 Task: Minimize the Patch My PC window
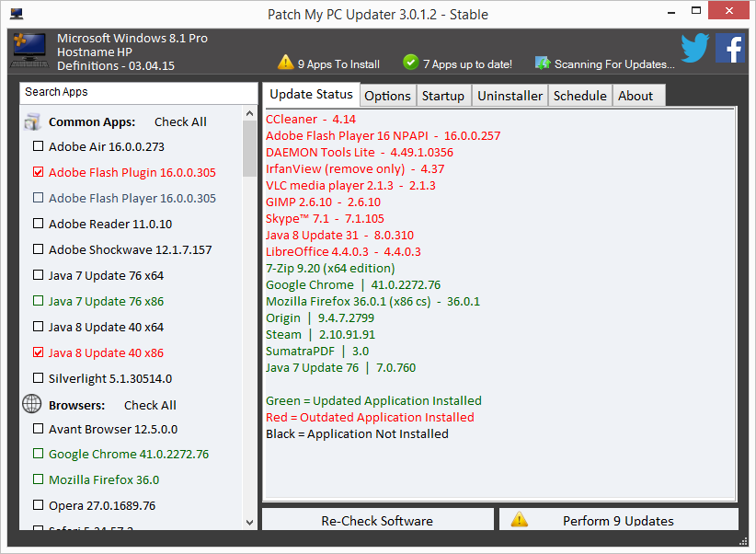(x=670, y=12)
